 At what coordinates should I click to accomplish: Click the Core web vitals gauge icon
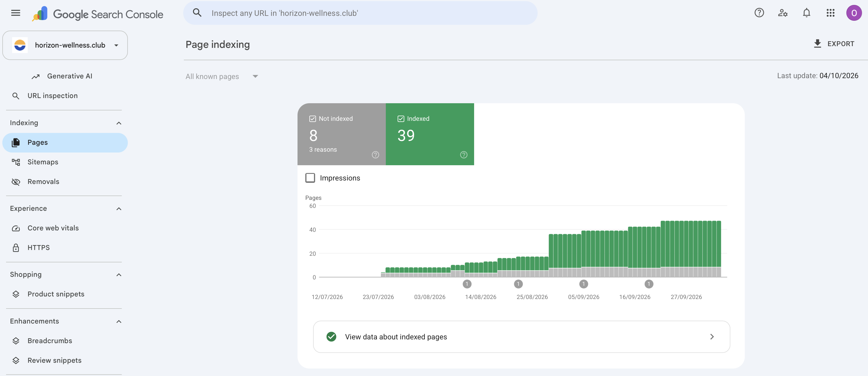[x=16, y=228]
